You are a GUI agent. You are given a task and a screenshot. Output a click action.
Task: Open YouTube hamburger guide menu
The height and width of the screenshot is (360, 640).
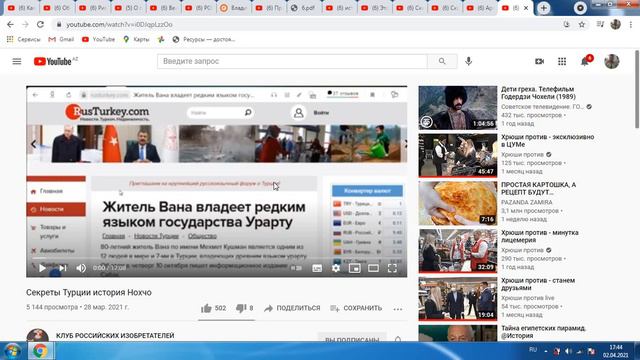(x=17, y=61)
